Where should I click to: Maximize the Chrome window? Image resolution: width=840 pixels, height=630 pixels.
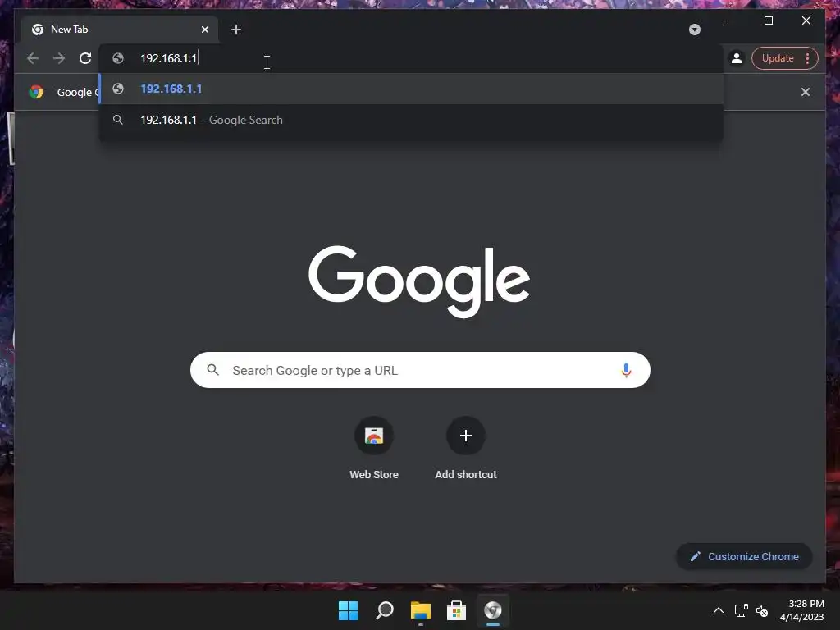pyautogui.click(x=768, y=21)
